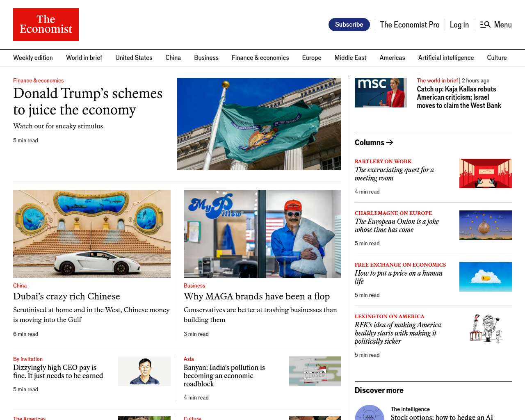Click '2 hours ago' timestamp
This screenshot has width=525, height=420.
point(475,81)
